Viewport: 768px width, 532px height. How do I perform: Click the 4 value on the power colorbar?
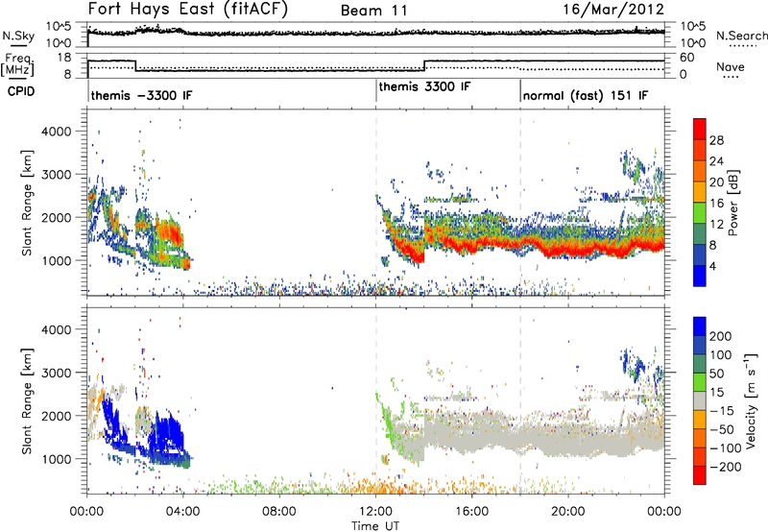(x=713, y=266)
